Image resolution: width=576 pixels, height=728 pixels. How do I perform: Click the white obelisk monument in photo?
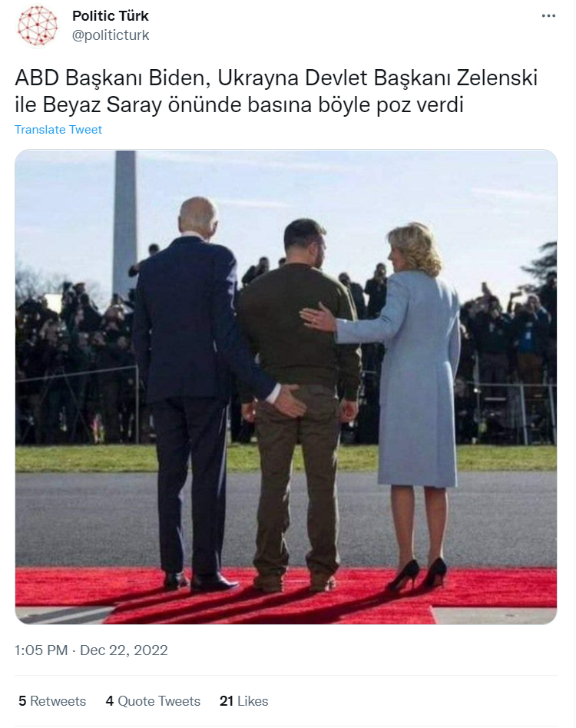125,223
